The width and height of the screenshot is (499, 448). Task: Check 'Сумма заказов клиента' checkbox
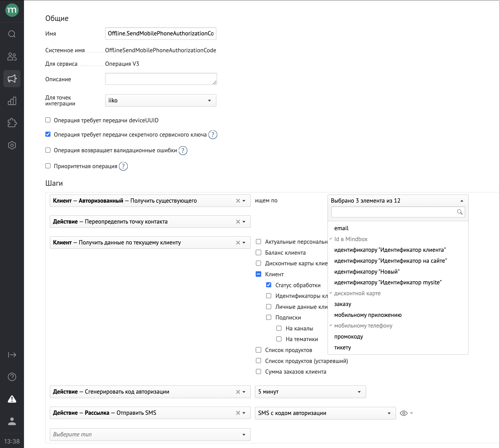(x=258, y=372)
